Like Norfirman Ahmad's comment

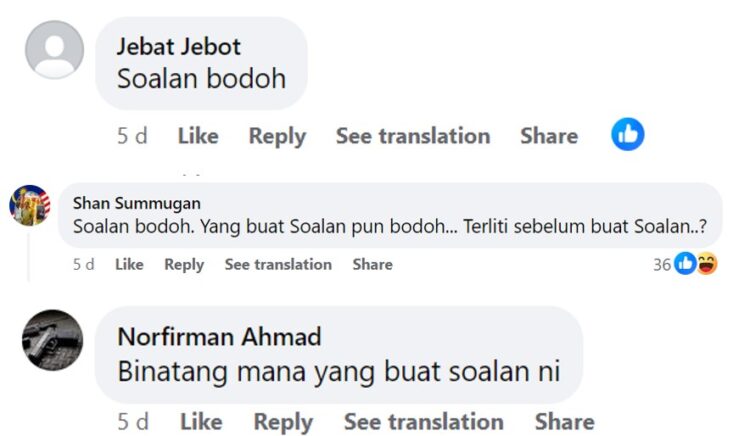coord(199,421)
